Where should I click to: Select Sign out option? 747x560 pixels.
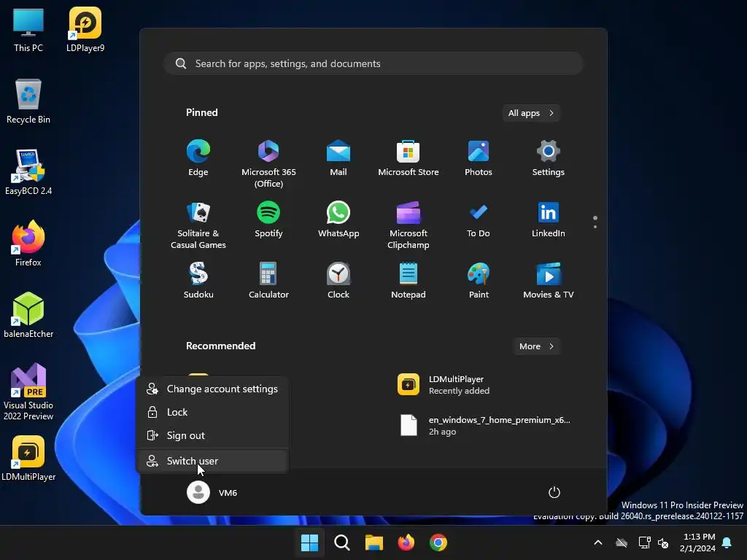coord(212,435)
